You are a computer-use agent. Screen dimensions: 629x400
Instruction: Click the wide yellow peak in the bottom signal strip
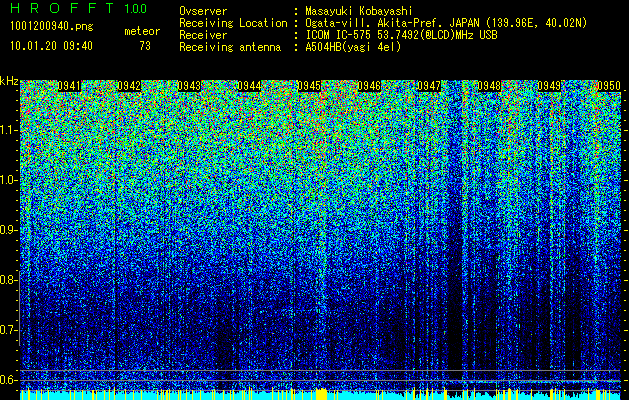pyautogui.click(x=321, y=394)
